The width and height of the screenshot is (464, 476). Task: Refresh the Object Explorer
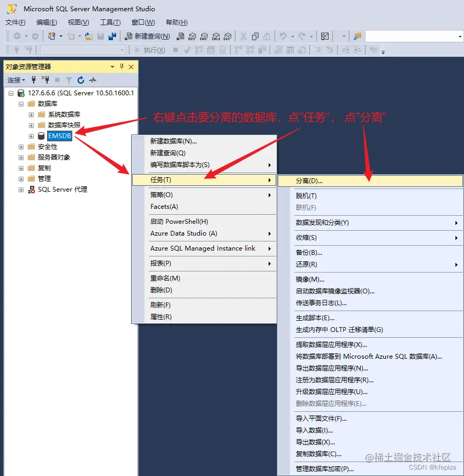(x=80, y=79)
